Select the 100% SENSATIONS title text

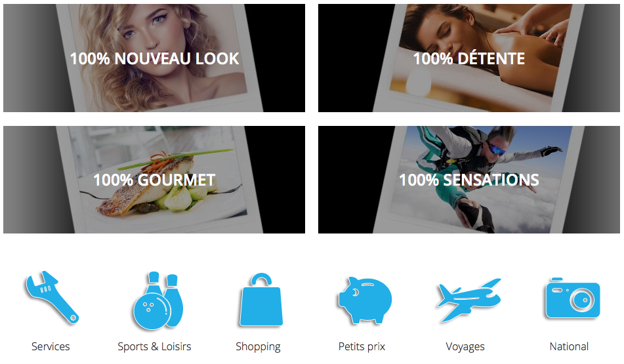click(468, 180)
